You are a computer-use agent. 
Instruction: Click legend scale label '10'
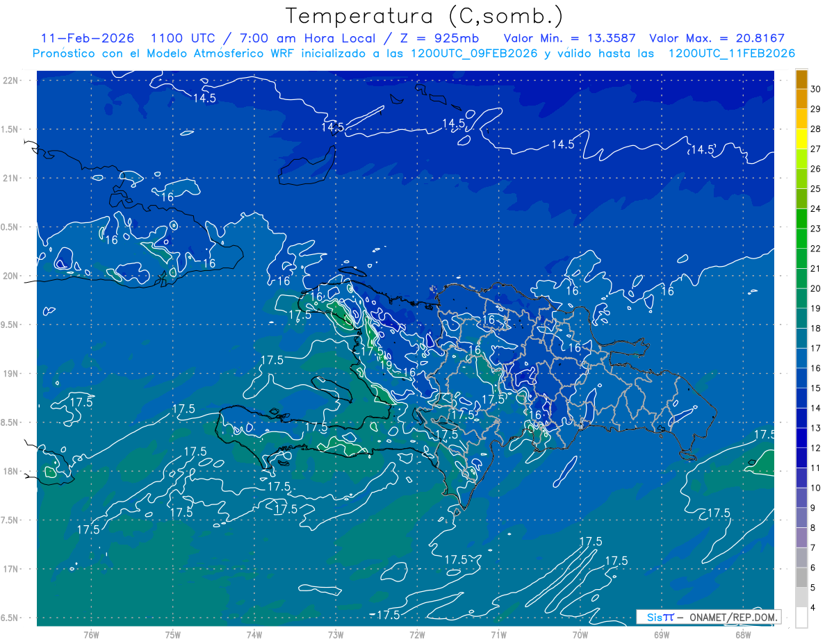(x=815, y=488)
